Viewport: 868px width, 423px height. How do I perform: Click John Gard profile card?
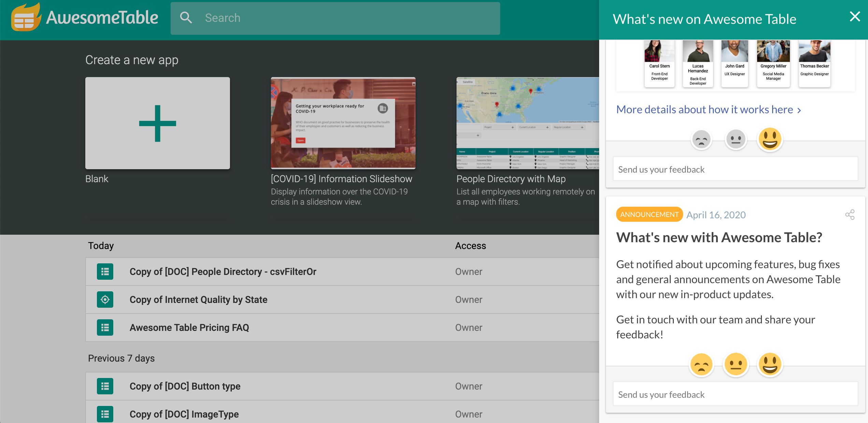click(735, 63)
